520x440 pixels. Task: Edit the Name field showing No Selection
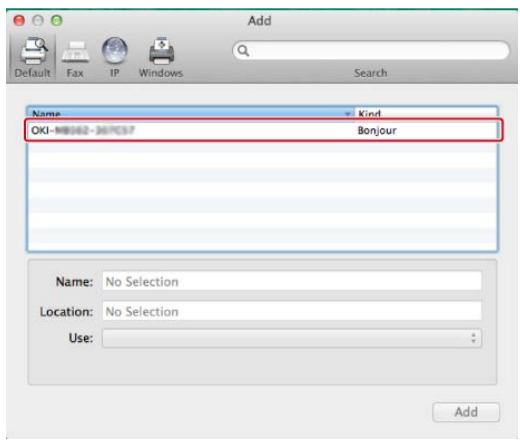292,281
